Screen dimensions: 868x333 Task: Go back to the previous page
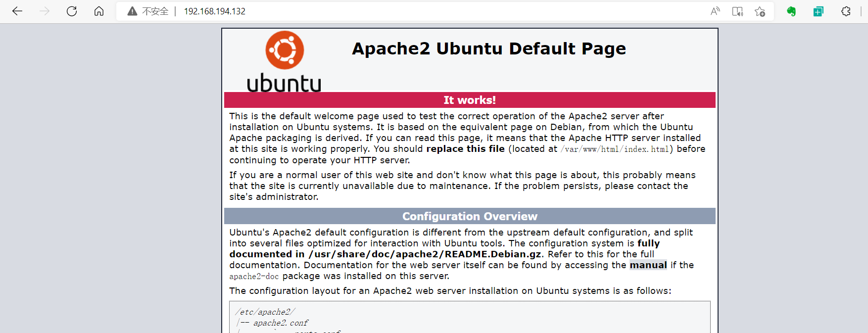pos(17,11)
